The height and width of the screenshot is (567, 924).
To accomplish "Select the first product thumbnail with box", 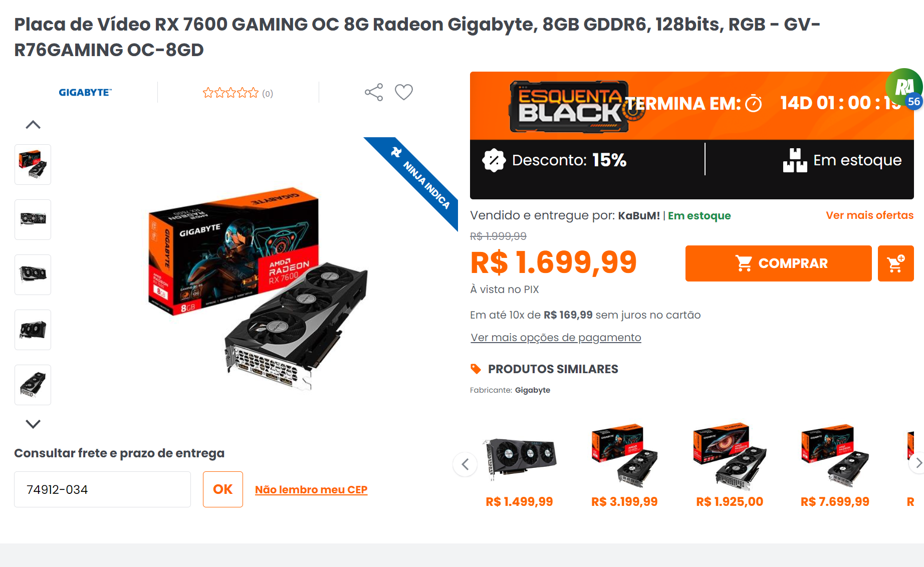I will tap(33, 165).
